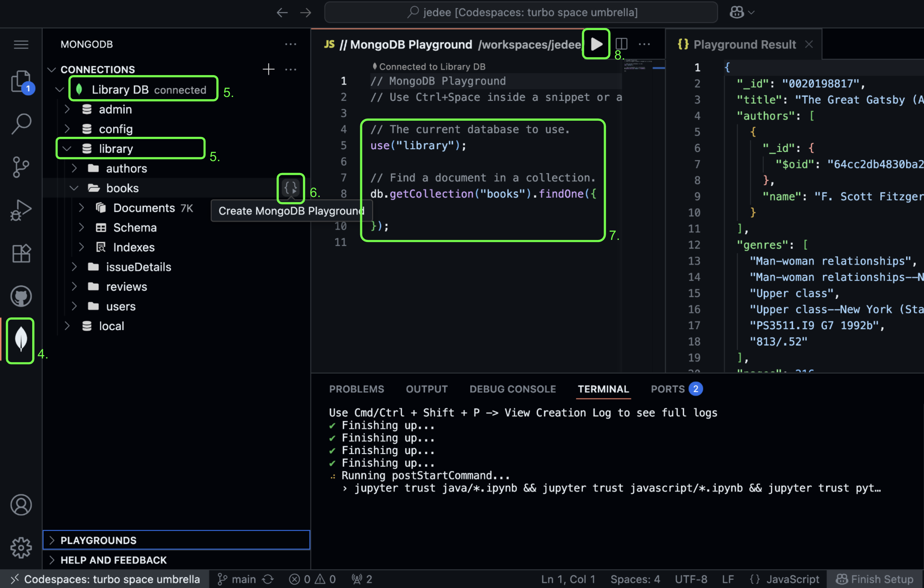
Task: Run the MongoDB playground with play button
Action: pyautogui.click(x=596, y=44)
